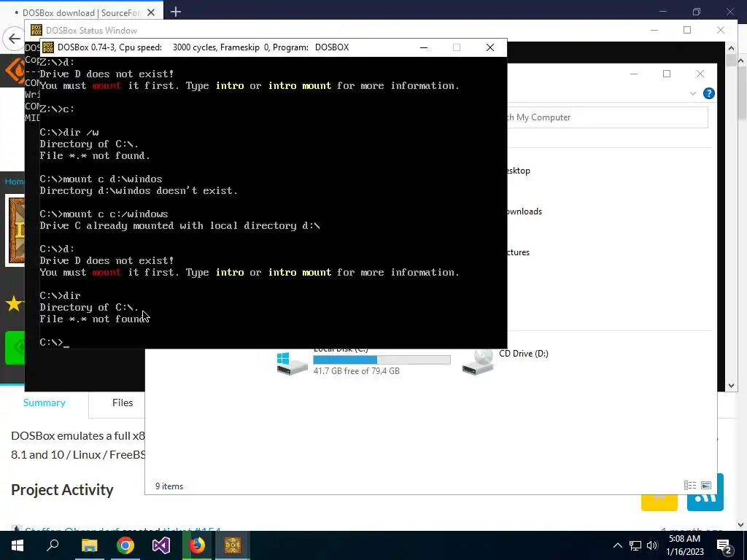
Task: Maximize the DOSBox Status Window
Action: coord(687,30)
